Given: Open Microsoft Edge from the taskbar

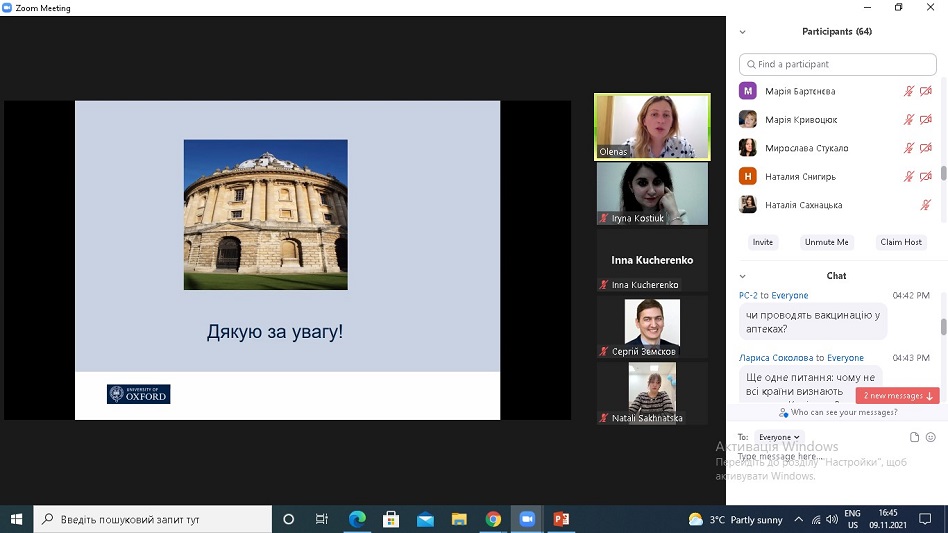Looking at the screenshot, I should pos(357,519).
